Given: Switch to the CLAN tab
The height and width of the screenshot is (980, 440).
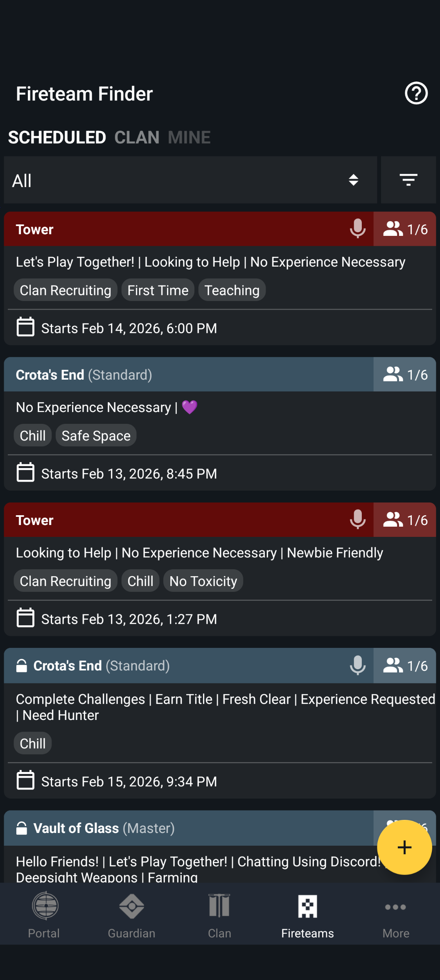Looking at the screenshot, I should tap(137, 138).
